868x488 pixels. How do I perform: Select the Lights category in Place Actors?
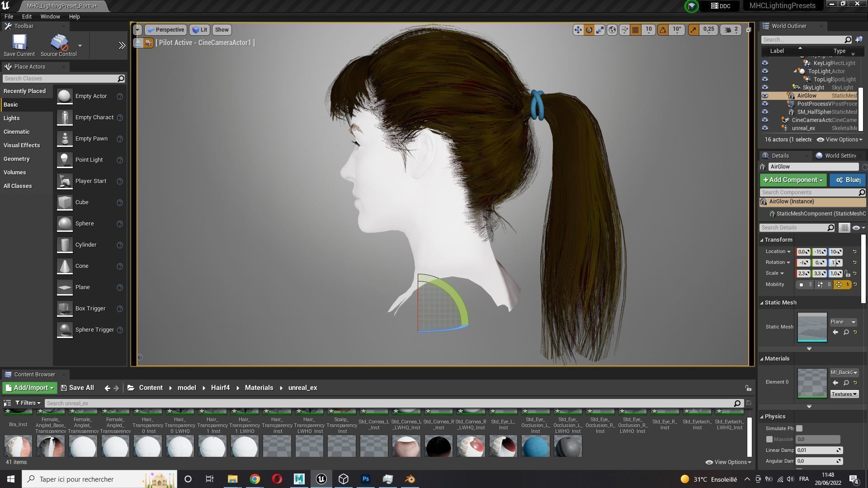[x=12, y=118]
